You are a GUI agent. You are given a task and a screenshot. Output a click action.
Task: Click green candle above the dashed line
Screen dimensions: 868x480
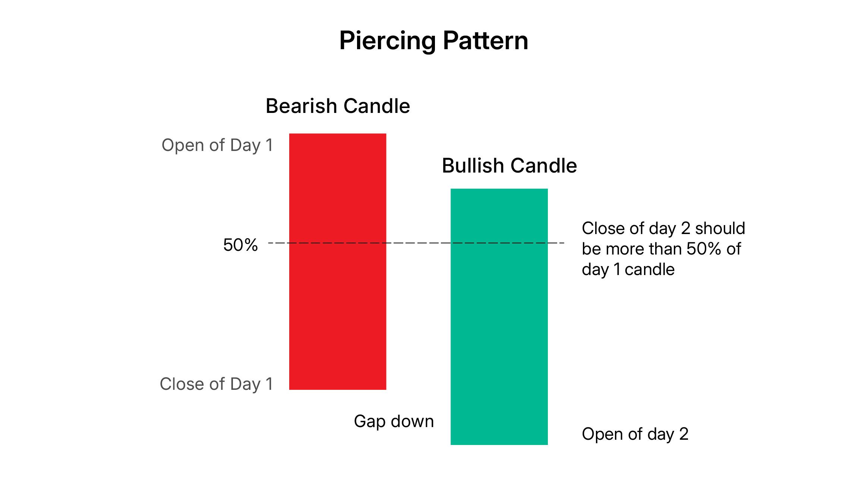[x=499, y=215]
